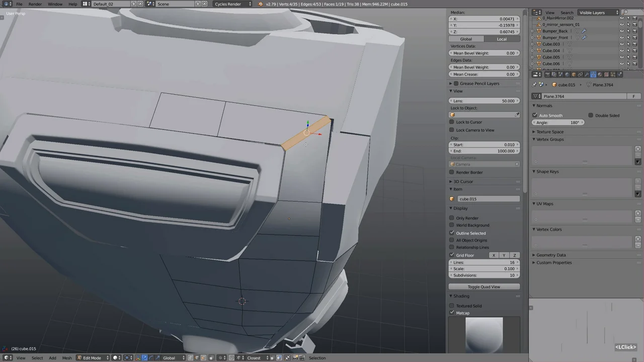Uncheck the Matcap shading option
The image size is (644, 362).
[x=452, y=313]
